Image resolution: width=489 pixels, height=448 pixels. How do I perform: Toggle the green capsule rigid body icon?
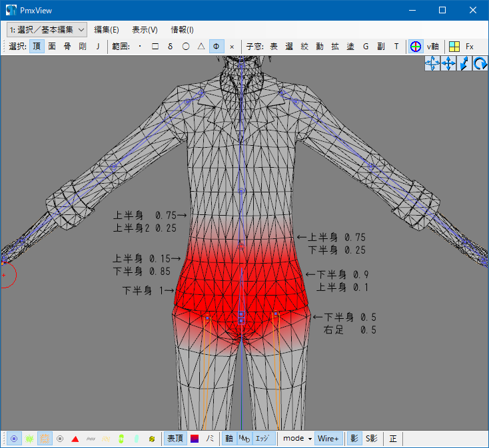coord(121,439)
